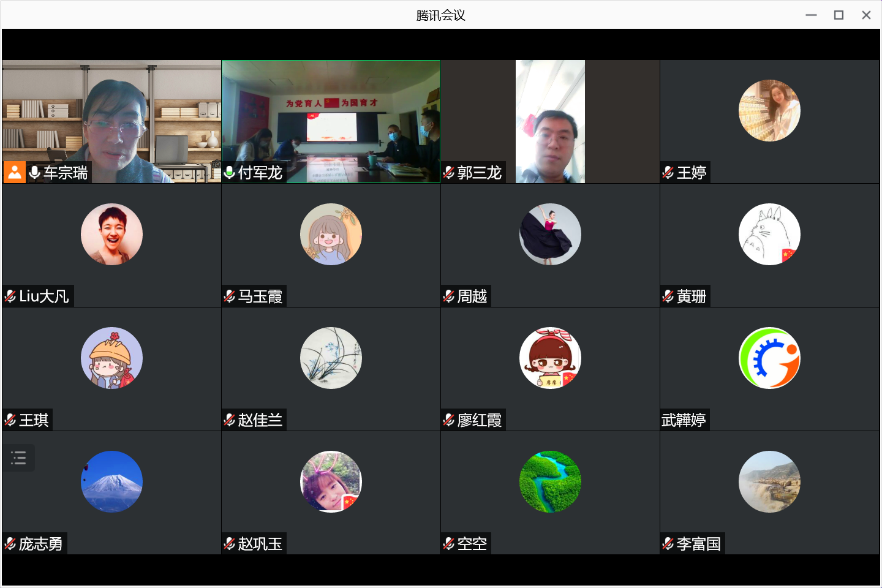Click the muted mic icon beside 庞志勇

[10, 544]
